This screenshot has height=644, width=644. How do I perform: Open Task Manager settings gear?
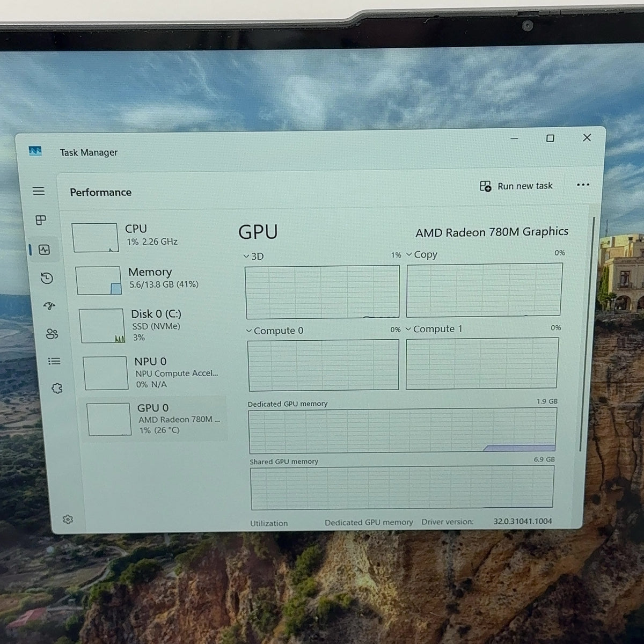(68, 519)
